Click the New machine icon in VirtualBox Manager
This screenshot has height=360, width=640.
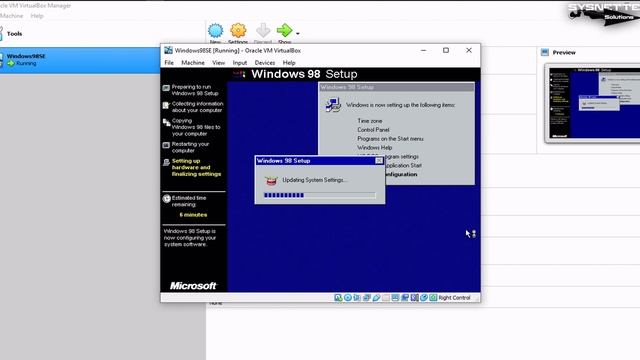tap(216, 31)
